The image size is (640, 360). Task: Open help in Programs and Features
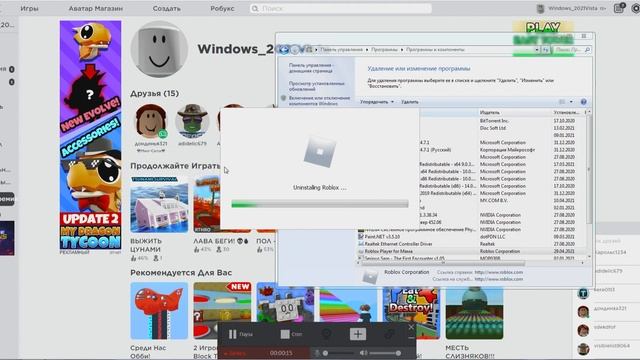point(583,102)
